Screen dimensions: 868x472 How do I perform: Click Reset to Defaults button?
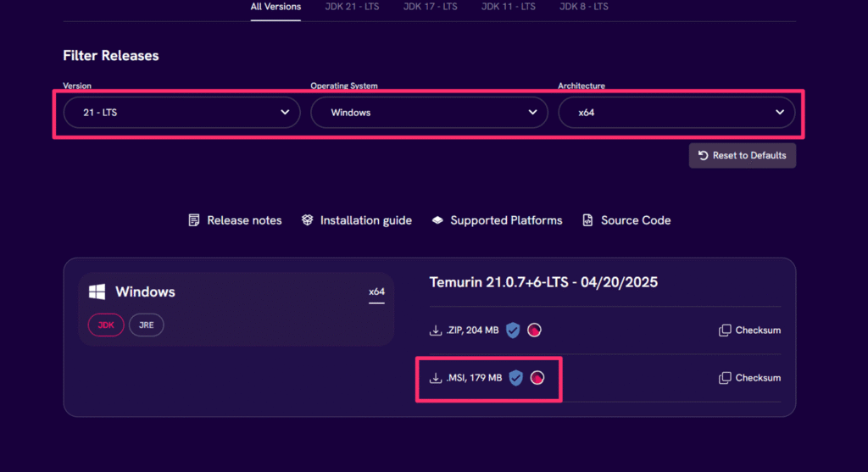tap(743, 155)
